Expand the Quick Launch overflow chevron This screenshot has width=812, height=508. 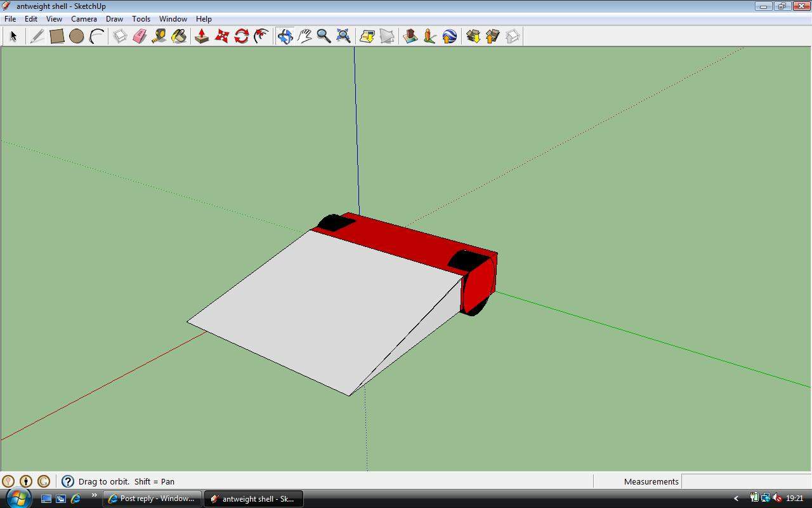[95, 497]
